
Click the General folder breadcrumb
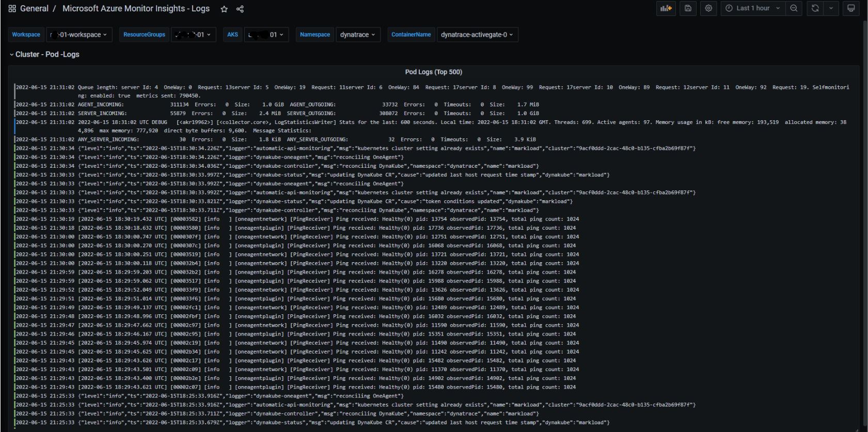pos(34,9)
